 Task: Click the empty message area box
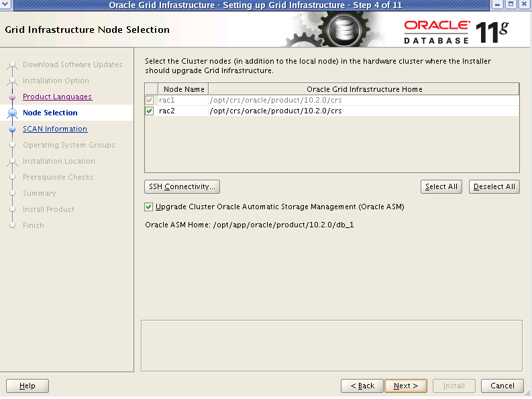331,345
